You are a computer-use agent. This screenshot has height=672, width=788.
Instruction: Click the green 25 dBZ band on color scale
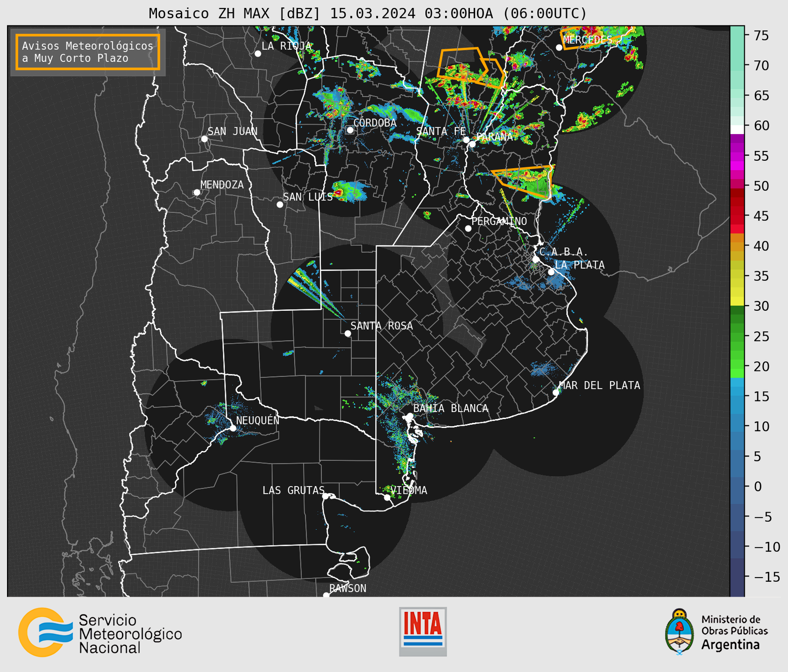click(737, 336)
